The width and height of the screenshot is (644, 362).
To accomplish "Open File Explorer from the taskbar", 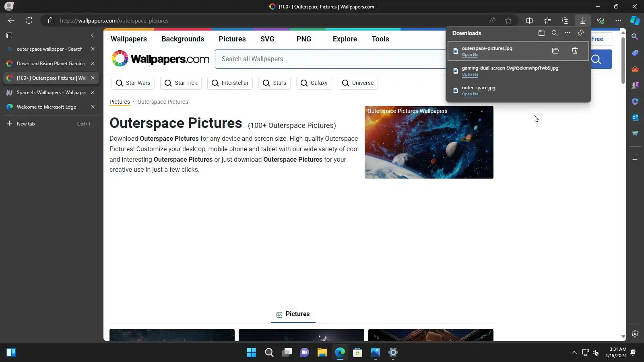I will coord(322,353).
